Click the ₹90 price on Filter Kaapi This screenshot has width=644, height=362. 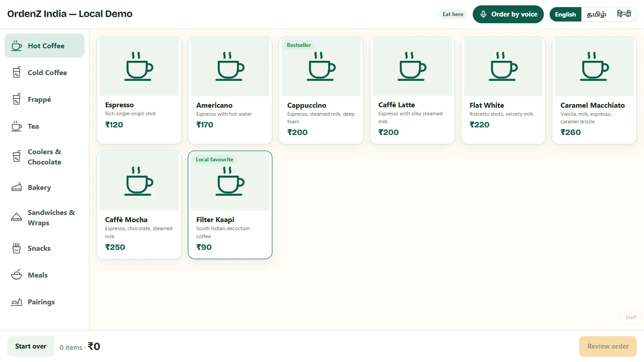click(204, 247)
